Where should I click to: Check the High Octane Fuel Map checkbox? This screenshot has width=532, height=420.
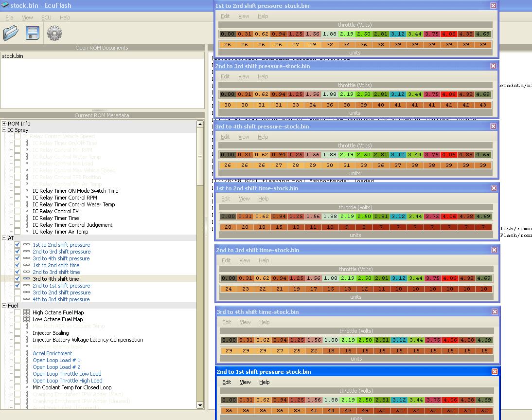pos(18,312)
